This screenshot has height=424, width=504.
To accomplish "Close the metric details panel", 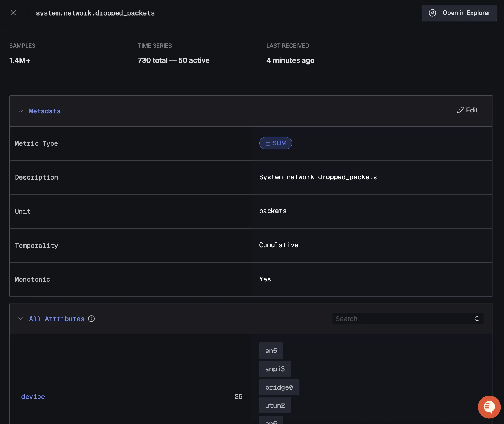I will [x=13, y=13].
